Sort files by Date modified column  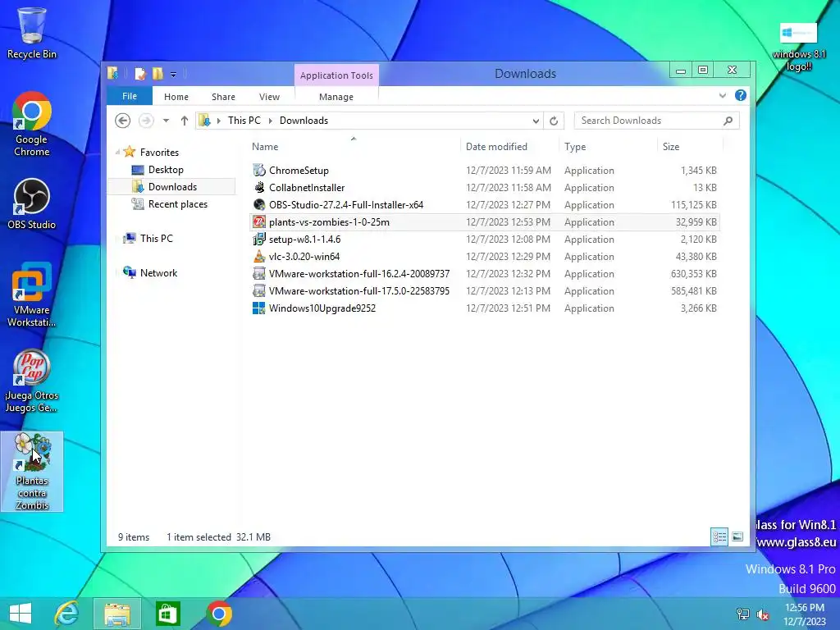(x=509, y=146)
